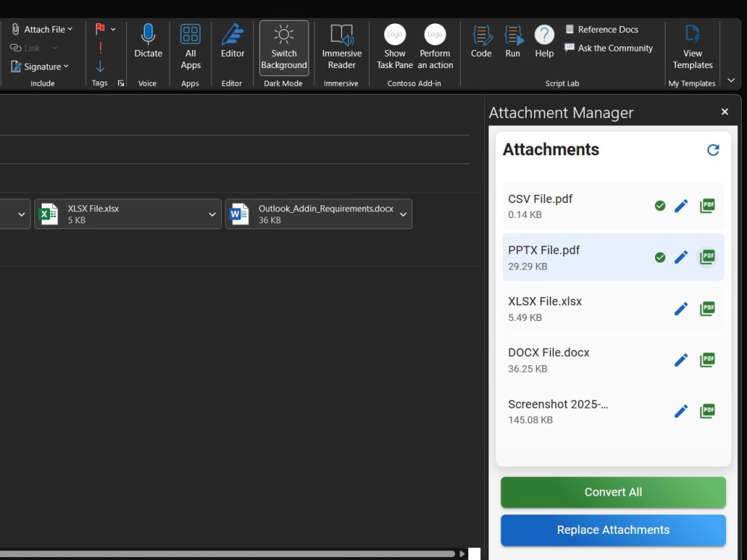
Task: Refresh the Attachments list
Action: (x=713, y=150)
